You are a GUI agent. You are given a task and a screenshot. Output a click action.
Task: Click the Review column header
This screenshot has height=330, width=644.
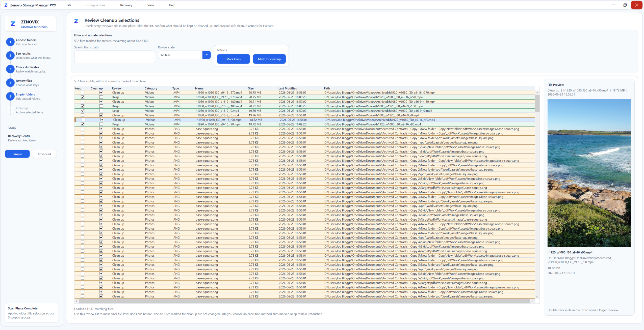[x=117, y=88]
